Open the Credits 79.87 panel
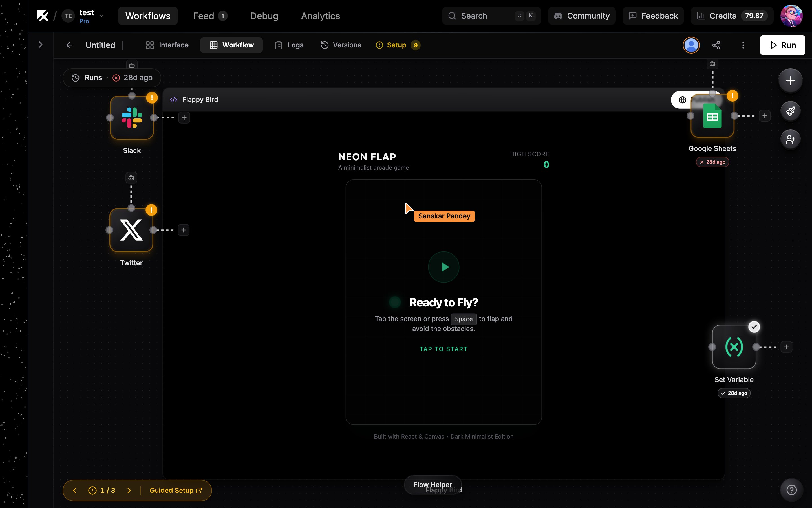This screenshot has height=508, width=812. [x=732, y=16]
